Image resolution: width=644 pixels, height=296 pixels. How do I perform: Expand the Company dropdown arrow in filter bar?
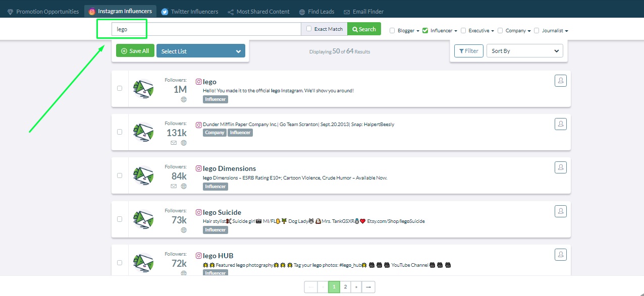(529, 31)
